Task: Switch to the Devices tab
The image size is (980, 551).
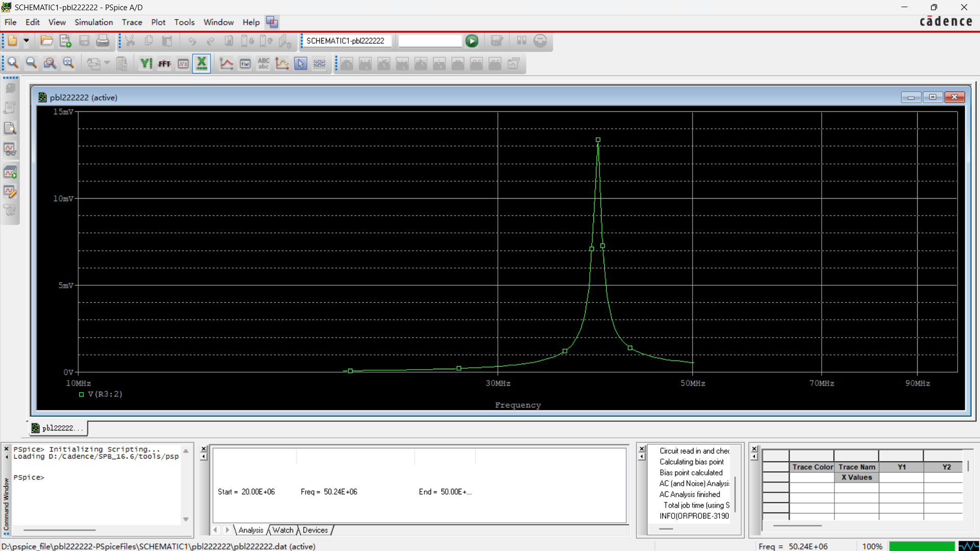Action: click(x=315, y=530)
